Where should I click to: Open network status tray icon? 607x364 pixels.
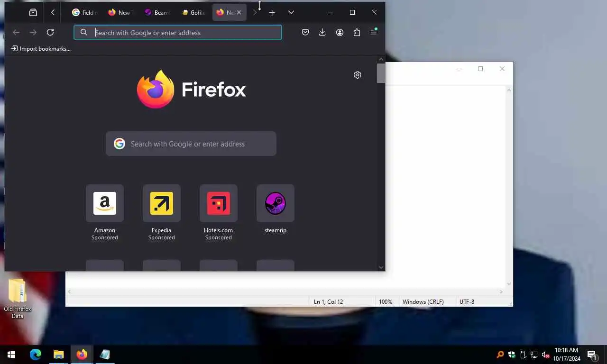coord(534,355)
